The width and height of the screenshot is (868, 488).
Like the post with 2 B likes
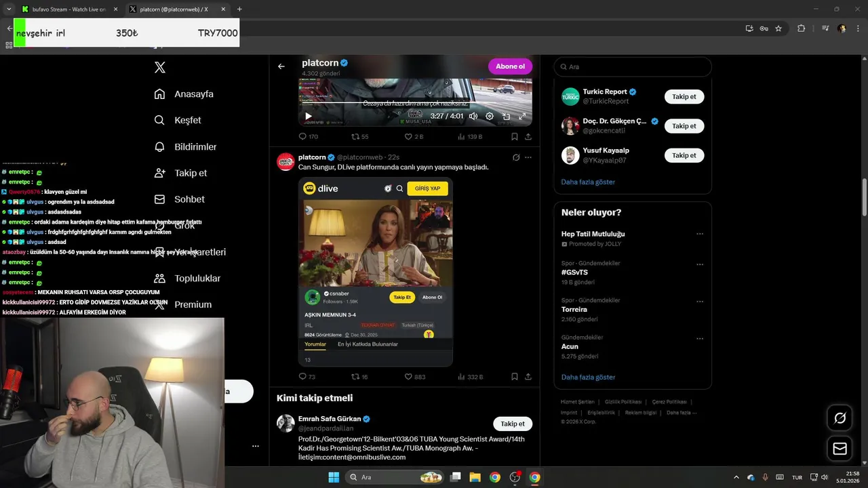click(x=414, y=136)
